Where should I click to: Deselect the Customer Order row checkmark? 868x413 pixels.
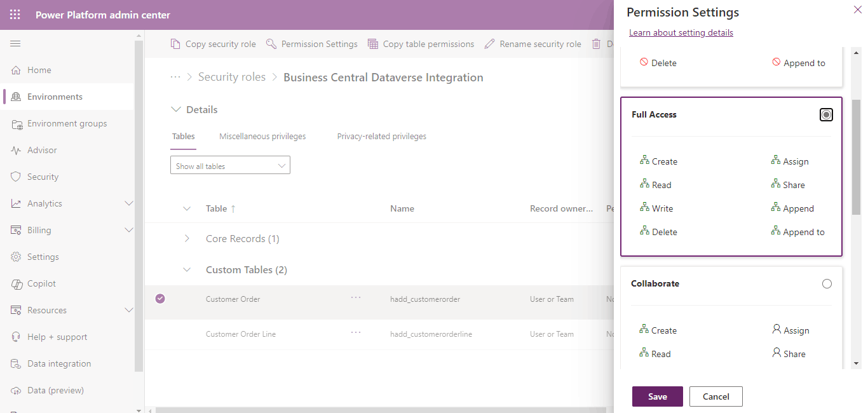pos(160,299)
